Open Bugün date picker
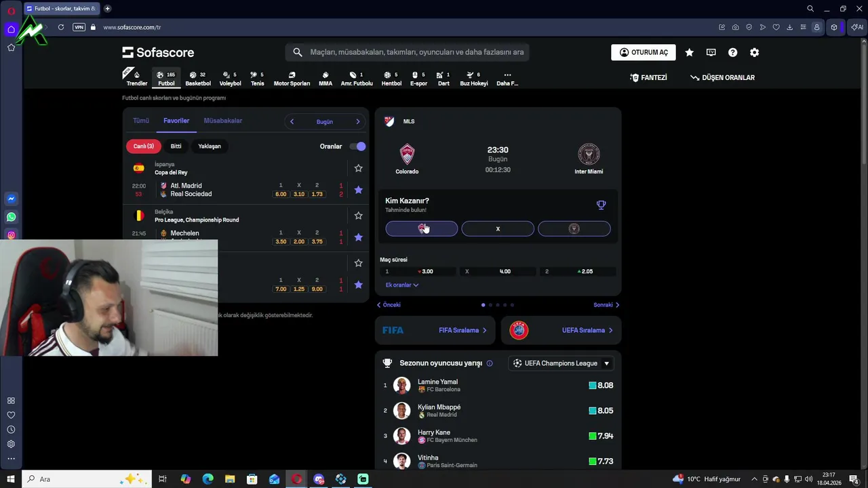Viewport: 868px width, 488px height. point(324,122)
